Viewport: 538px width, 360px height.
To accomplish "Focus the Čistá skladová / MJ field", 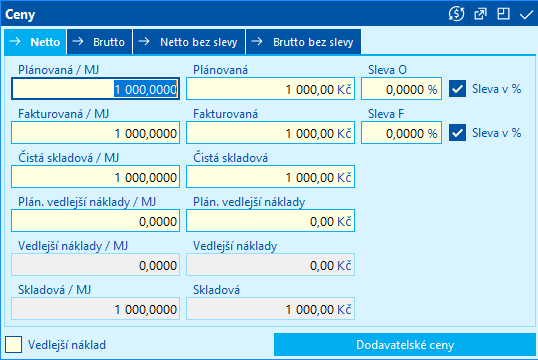I will pos(95,177).
